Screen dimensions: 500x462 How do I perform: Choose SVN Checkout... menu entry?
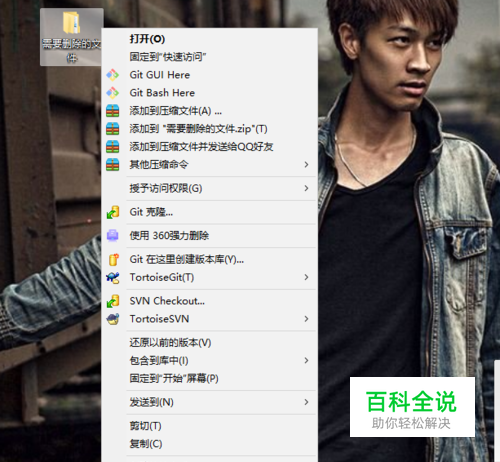[x=210, y=301]
